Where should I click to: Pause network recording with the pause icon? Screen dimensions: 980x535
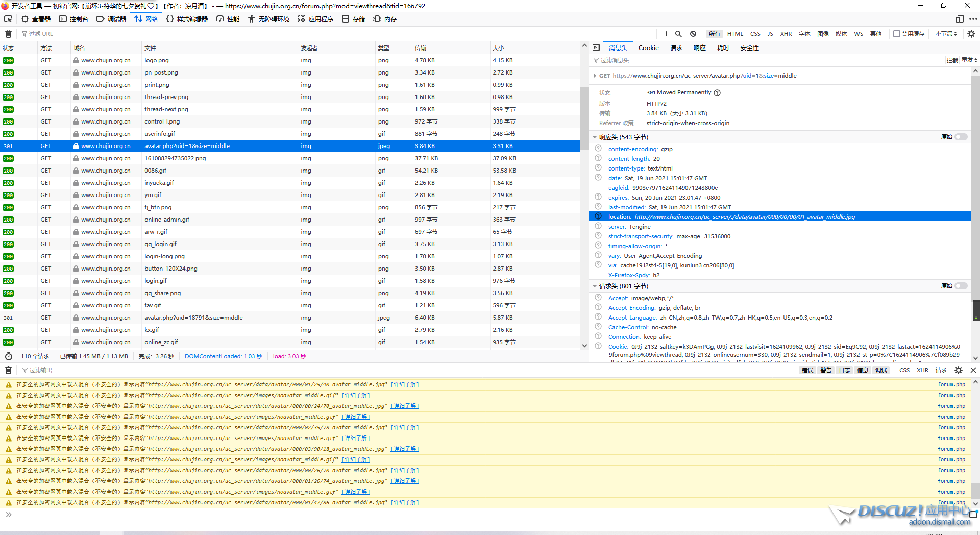664,34
